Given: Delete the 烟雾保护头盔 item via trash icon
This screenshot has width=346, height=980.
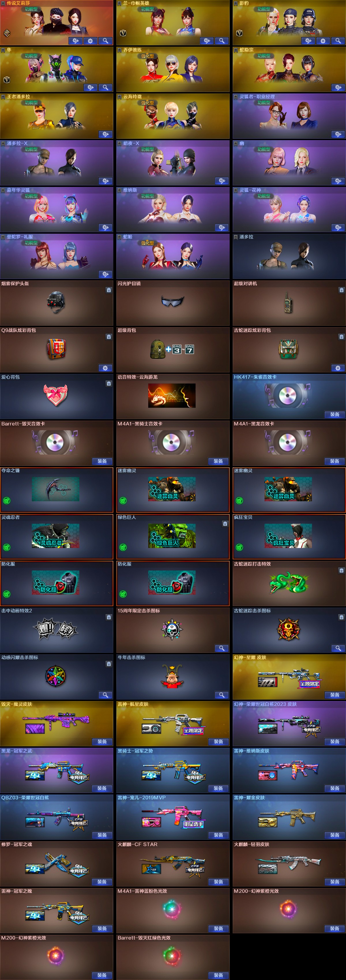Looking at the screenshot, I should point(109,290).
